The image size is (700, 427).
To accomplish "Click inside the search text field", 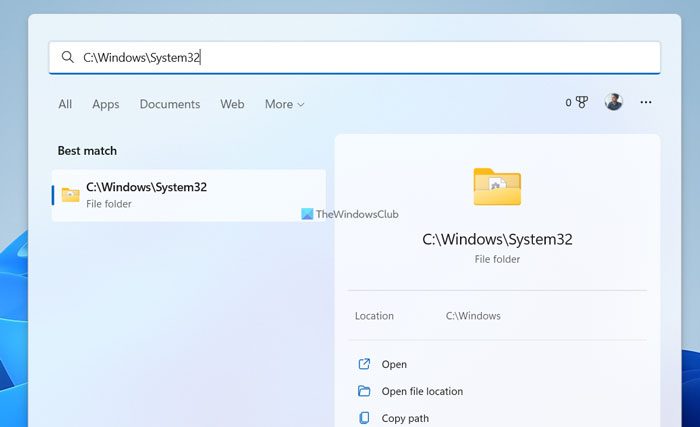I will coord(400,58).
